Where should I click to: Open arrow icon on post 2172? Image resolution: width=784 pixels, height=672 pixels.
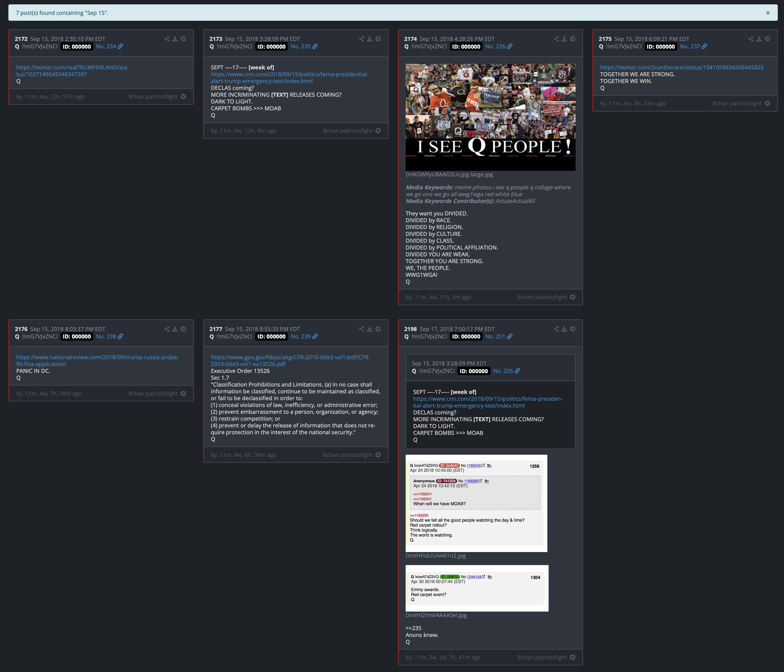tap(183, 39)
